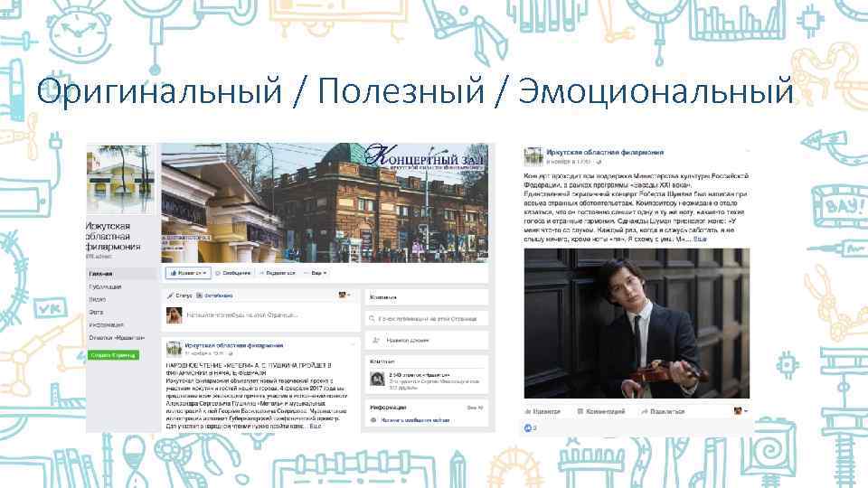868x488 pixels.
Task: Click the like reaction count icon
Action: click(527, 427)
